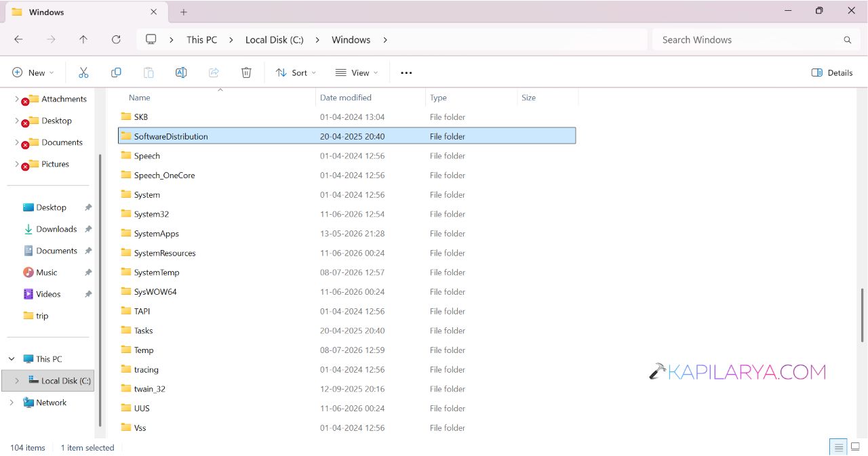Click the Share icon in toolbar

[x=214, y=72]
